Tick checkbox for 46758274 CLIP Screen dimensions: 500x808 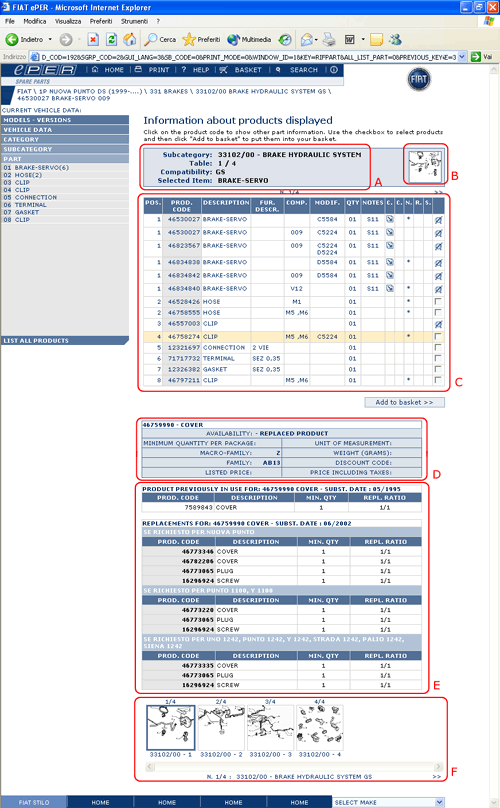[x=438, y=336]
